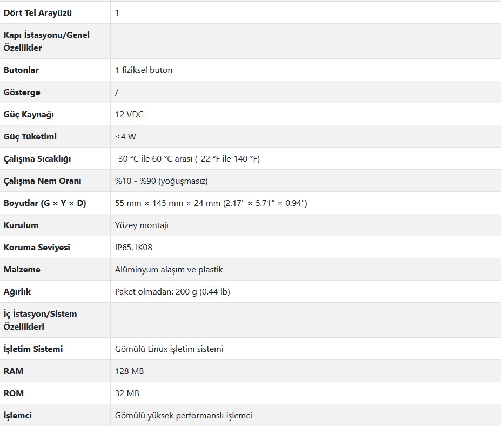Select the '1 fiziksel buton' value

pos(144,70)
